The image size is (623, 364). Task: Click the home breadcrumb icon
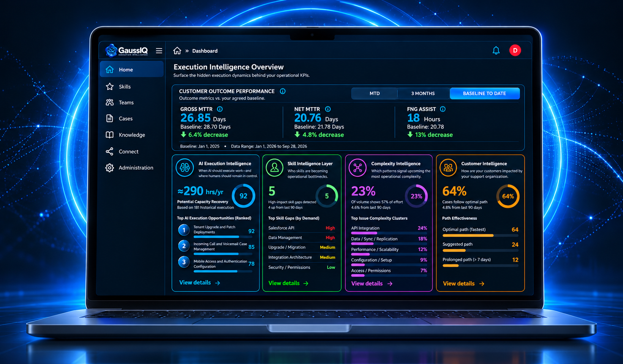tap(177, 50)
